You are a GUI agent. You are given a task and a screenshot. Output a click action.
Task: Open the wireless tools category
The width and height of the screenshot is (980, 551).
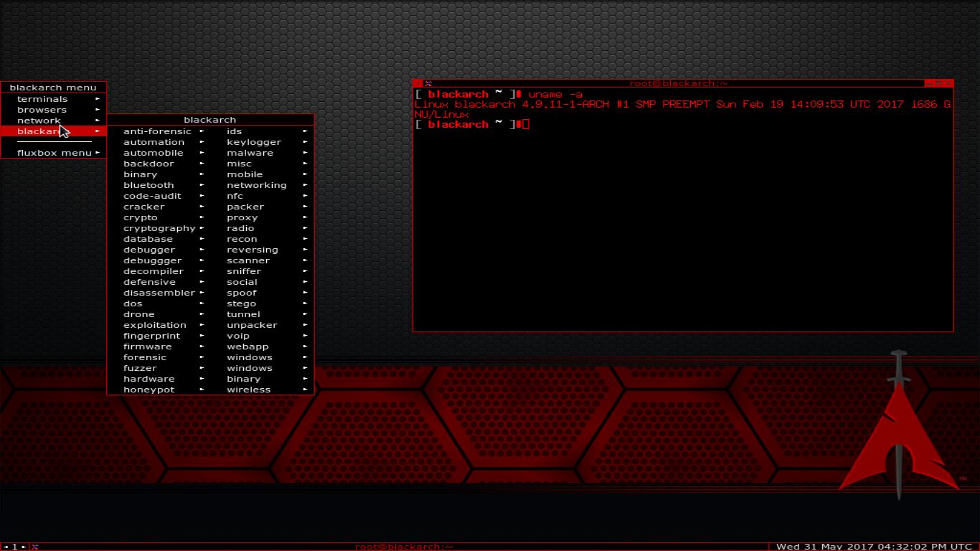pos(248,390)
